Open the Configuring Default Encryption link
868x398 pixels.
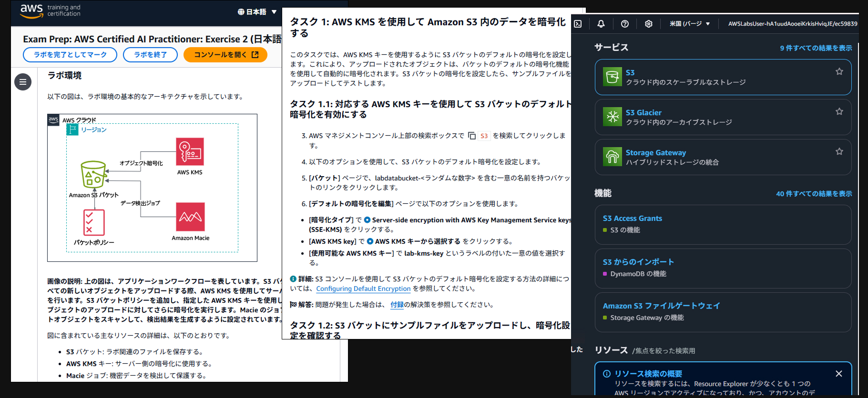(x=363, y=289)
